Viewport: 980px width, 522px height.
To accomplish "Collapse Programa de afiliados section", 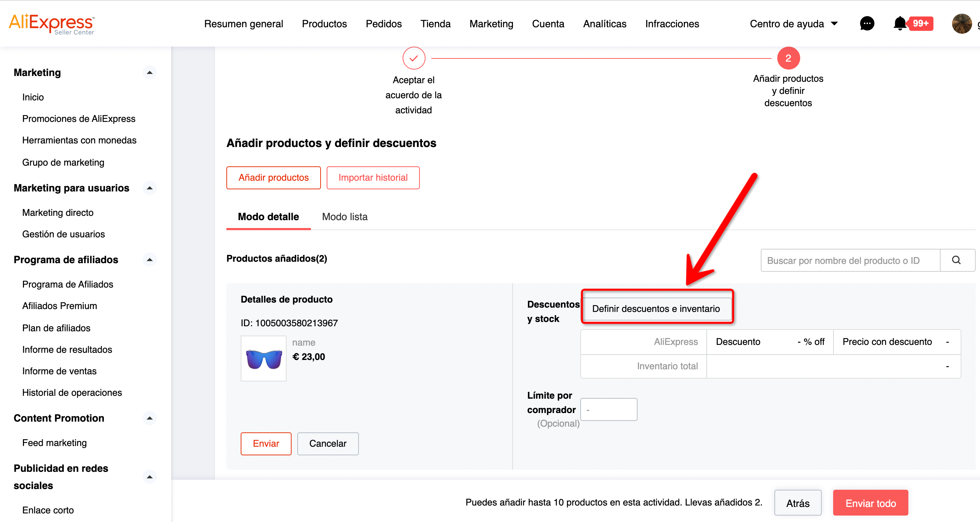I will point(149,260).
